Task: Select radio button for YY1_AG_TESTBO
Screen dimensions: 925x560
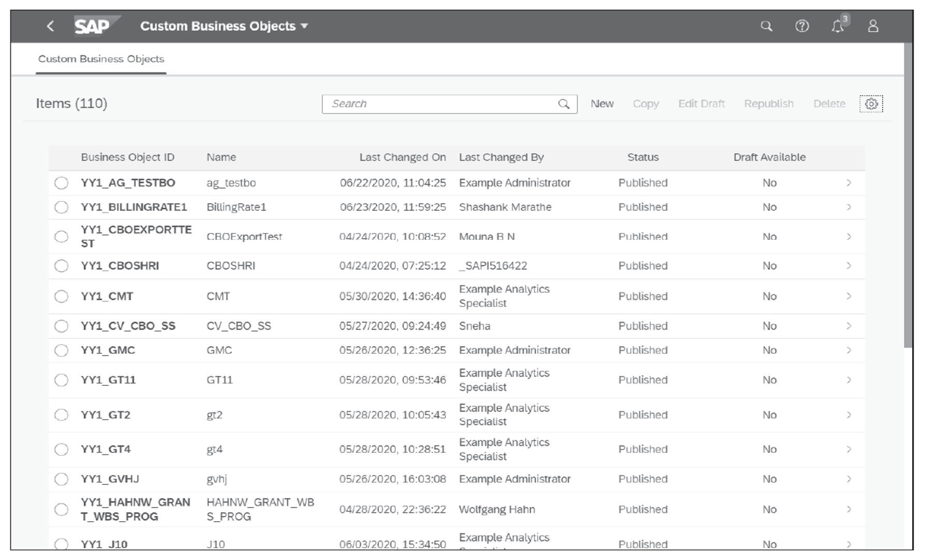Action: 61,183
